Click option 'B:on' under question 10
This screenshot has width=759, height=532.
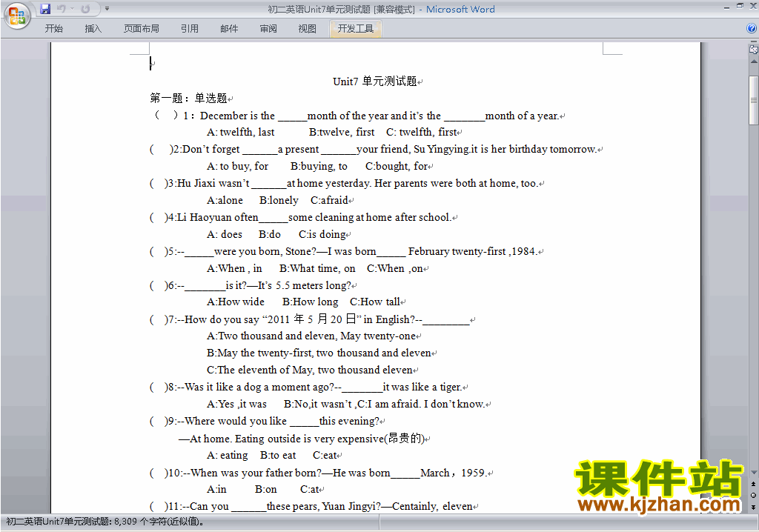click(x=266, y=490)
